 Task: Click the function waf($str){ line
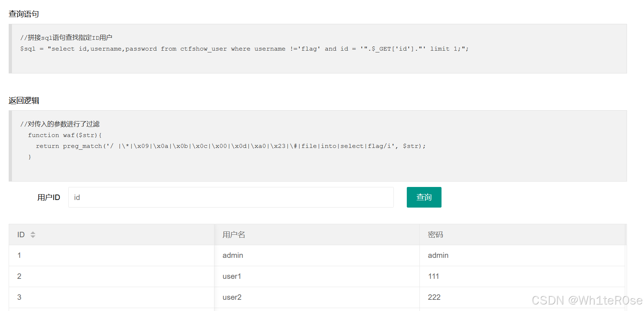click(x=65, y=135)
